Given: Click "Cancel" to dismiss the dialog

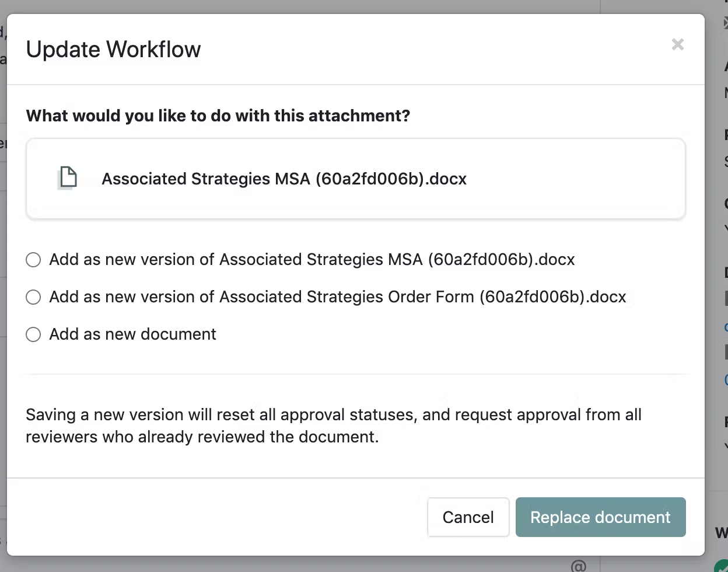Looking at the screenshot, I should (x=468, y=517).
